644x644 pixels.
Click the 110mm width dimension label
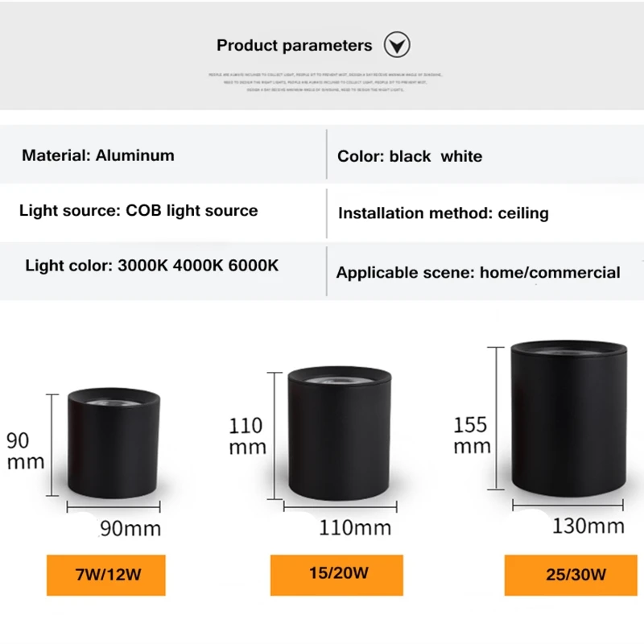click(355, 528)
